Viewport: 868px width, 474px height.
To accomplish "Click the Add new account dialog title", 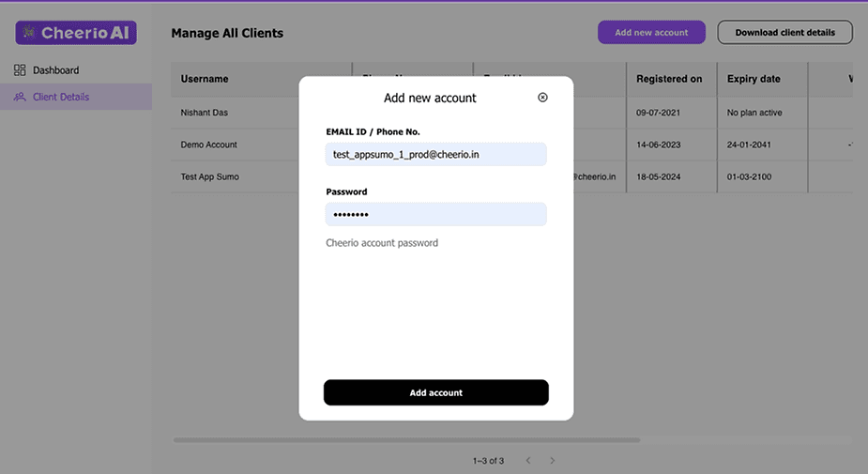I will (430, 98).
